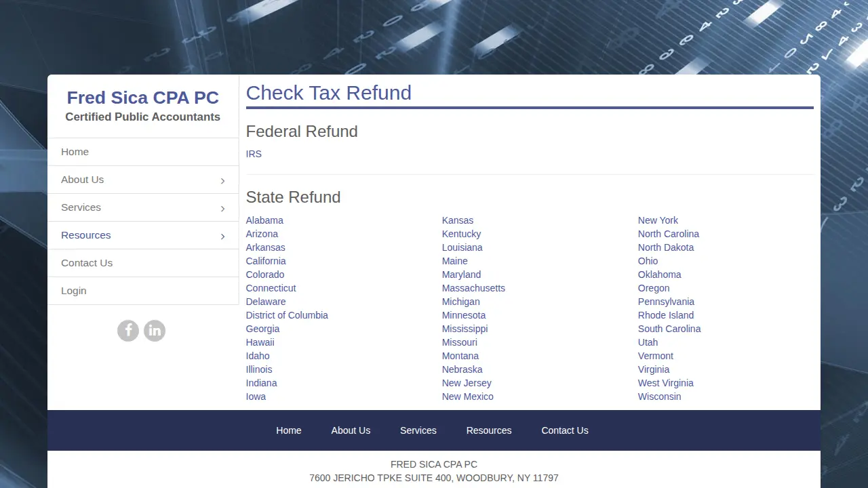Select the District of Columbia link
868x488 pixels.
(287, 315)
